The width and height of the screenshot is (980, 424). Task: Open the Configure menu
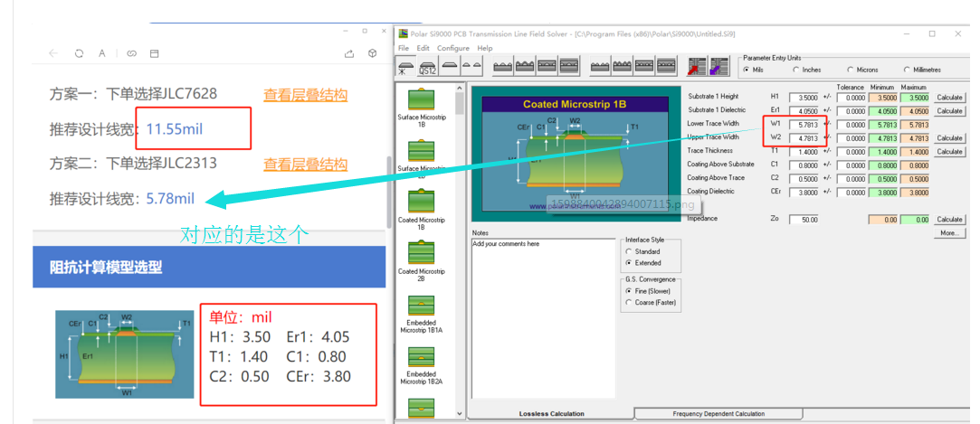(x=452, y=48)
